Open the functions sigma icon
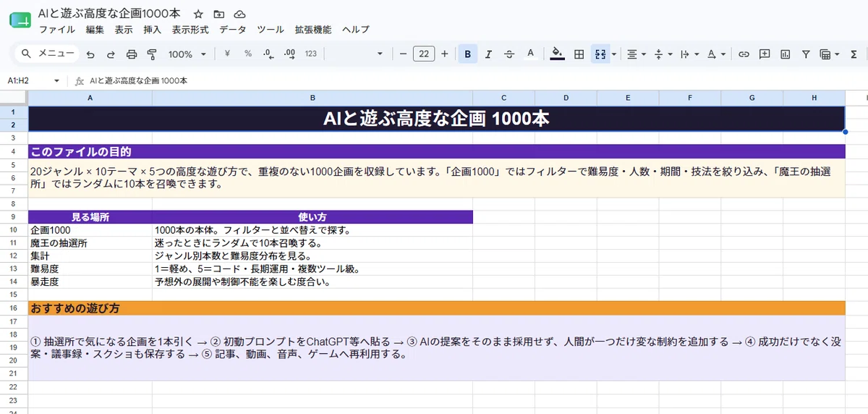This screenshot has height=414, width=868. 854,54
